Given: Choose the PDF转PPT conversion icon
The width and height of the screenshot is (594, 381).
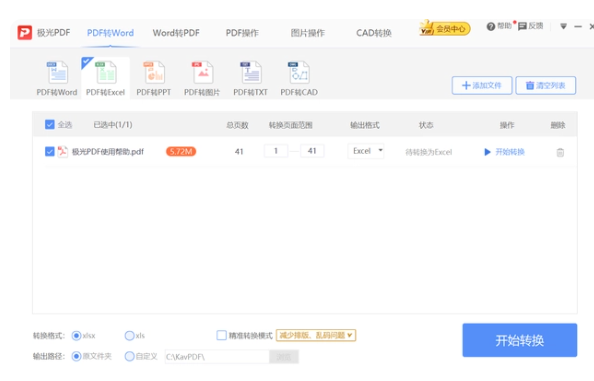Looking at the screenshot, I should point(154,73).
